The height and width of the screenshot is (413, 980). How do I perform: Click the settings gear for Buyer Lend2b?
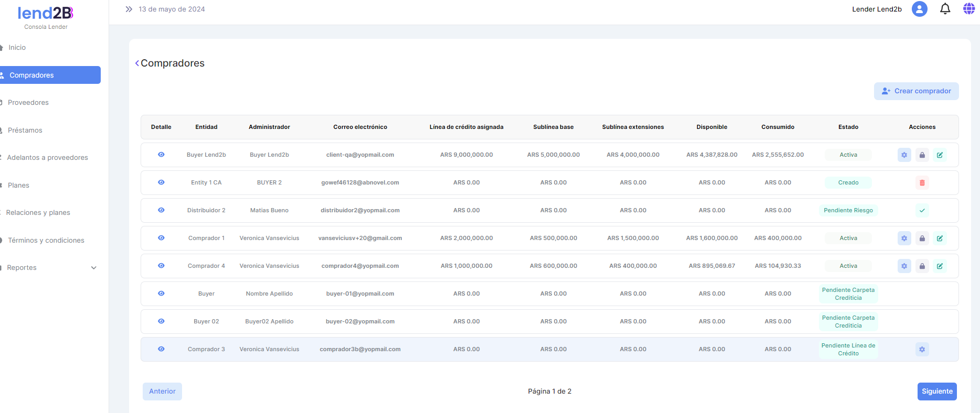tap(904, 155)
